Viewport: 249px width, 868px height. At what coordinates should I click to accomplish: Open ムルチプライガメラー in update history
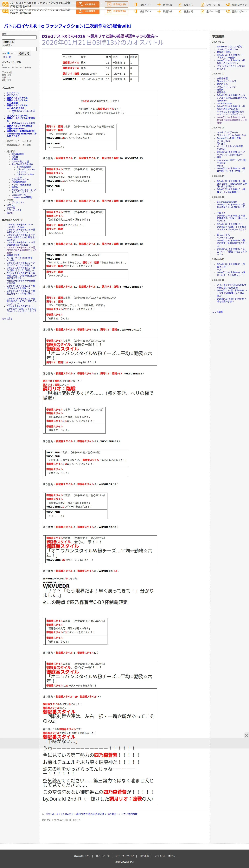click(227, 50)
